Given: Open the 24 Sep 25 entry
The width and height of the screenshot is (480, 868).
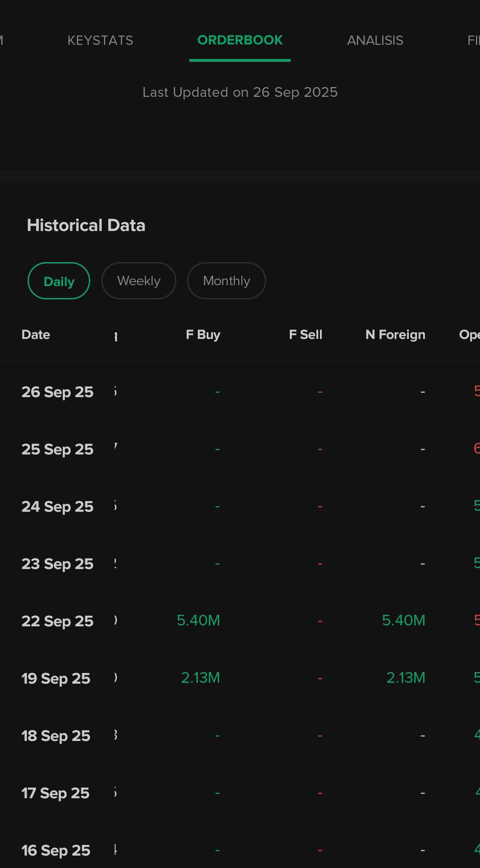Looking at the screenshot, I should point(57,506).
